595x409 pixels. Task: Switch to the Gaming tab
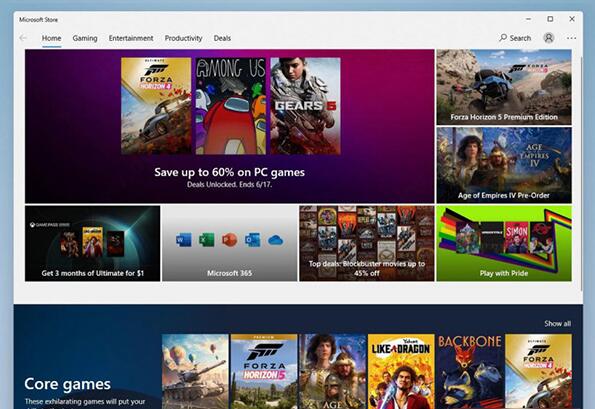tap(85, 38)
